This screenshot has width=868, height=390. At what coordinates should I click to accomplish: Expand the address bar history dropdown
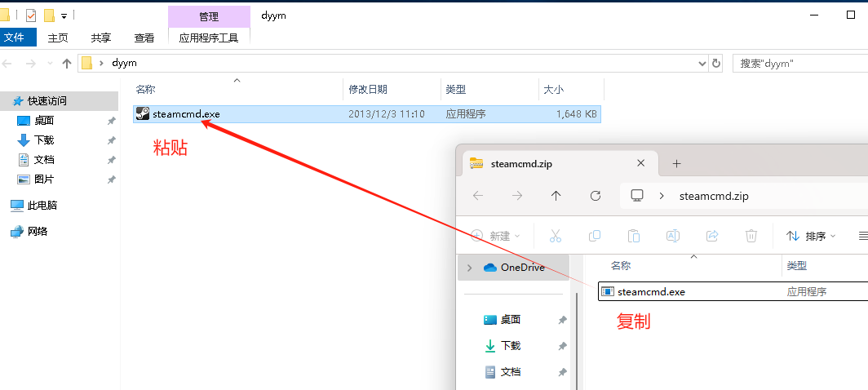coord(702,63)
